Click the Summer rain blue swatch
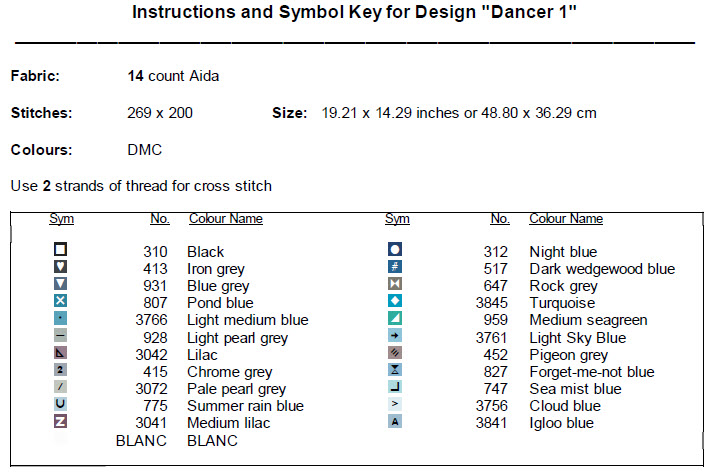 [61, 405]
